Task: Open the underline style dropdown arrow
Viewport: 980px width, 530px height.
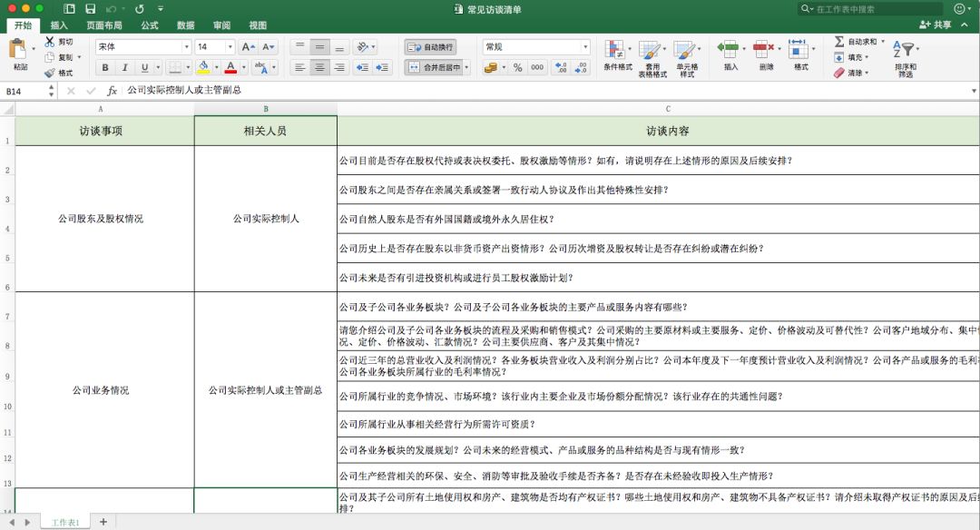Action: 158,67
